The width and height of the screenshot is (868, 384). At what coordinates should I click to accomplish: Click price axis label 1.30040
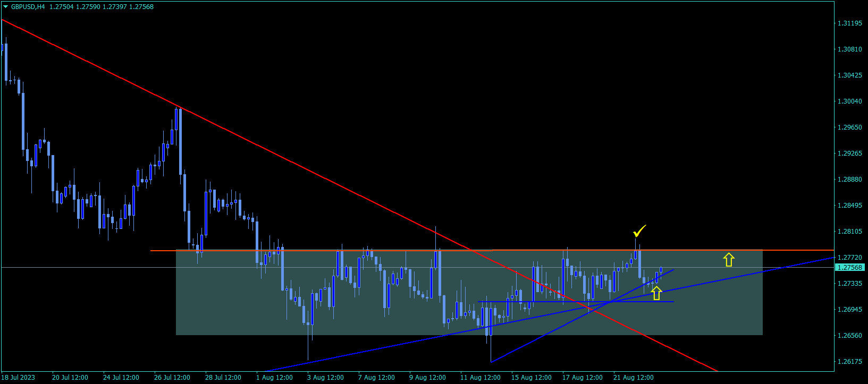[850, 101]
